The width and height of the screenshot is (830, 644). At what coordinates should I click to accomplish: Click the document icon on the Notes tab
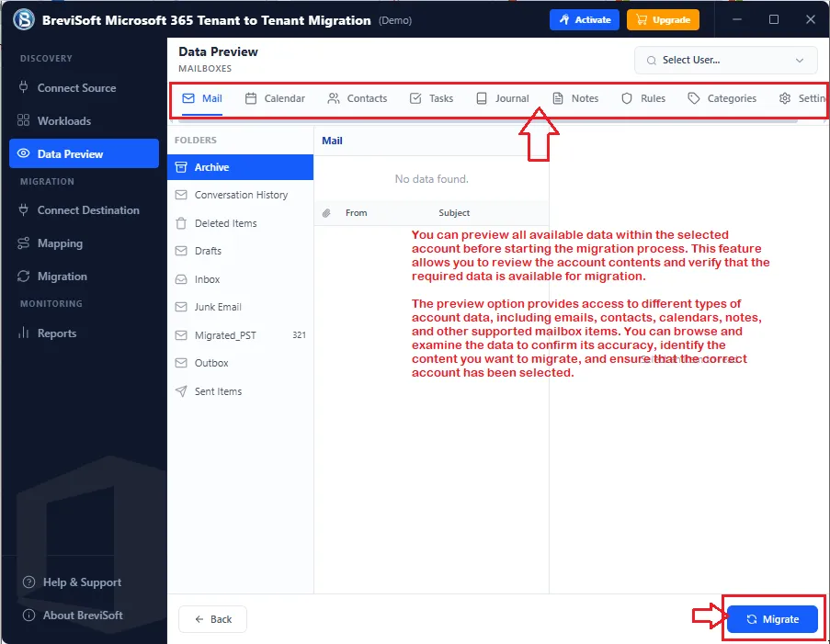[x=558, y=98]
